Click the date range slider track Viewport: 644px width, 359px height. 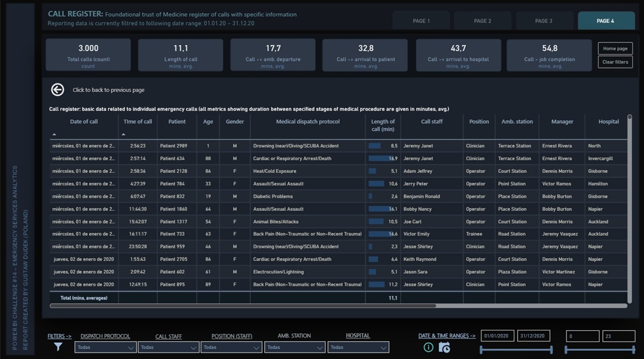tap(516, 349)
